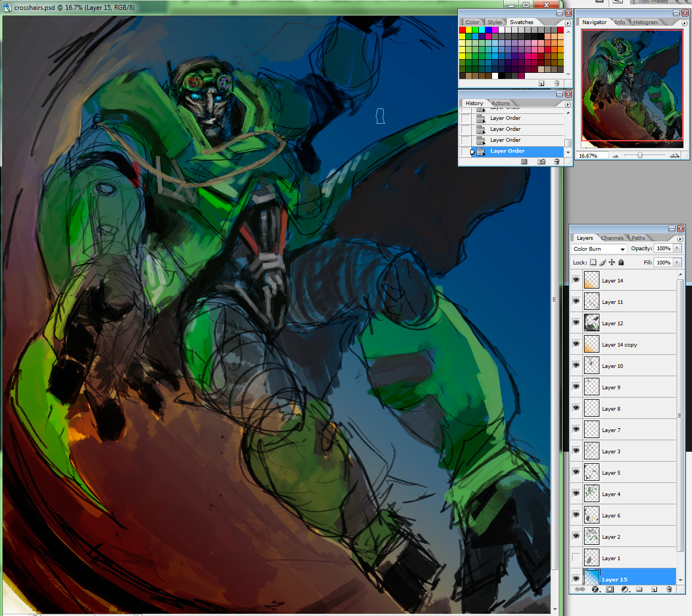Image resolution: width=692 pixels, height=616 pixels.
Task: Click the Navigator zoom in icon
Action: [x=674, y=156]
